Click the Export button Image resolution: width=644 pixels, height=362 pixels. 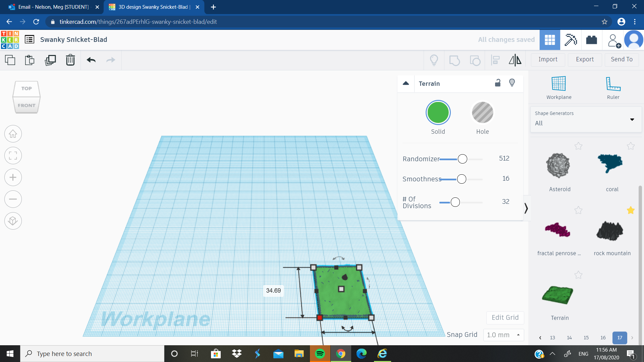[584, 59]
